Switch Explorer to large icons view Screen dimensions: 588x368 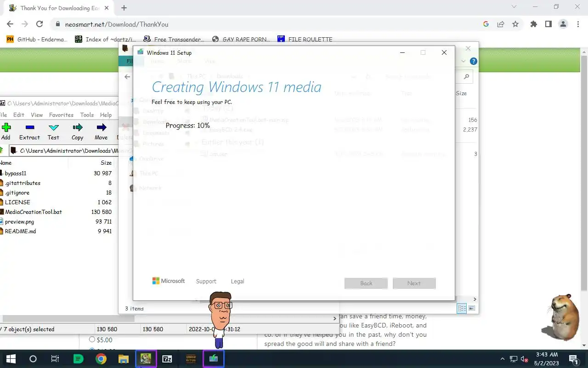(x=472, y=308)
